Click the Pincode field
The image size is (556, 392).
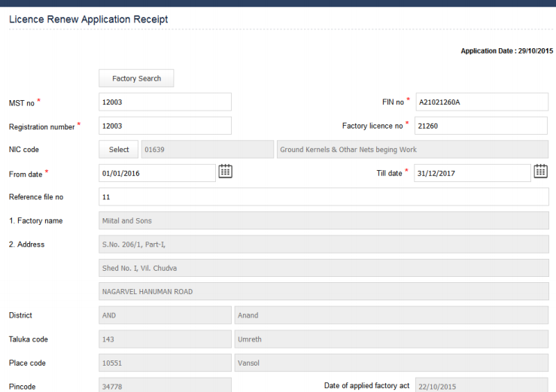click(x=165, y=386)
